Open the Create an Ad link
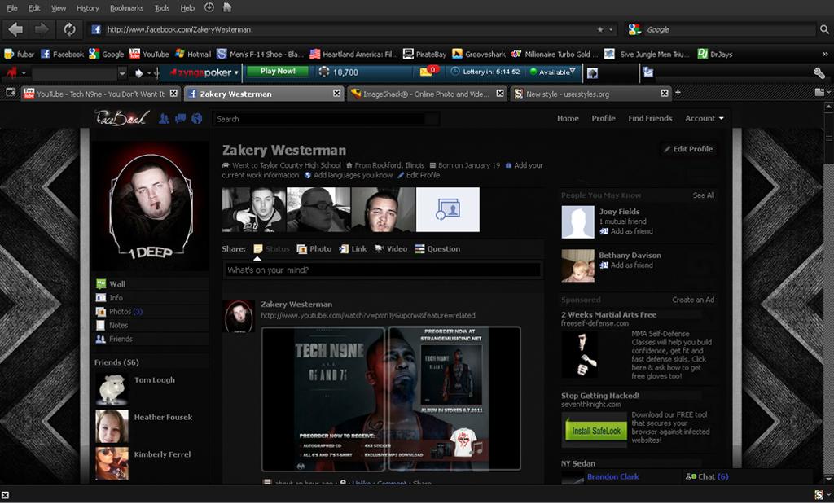Viewport: 834px width, 504px height. click(x=692, y=300)
